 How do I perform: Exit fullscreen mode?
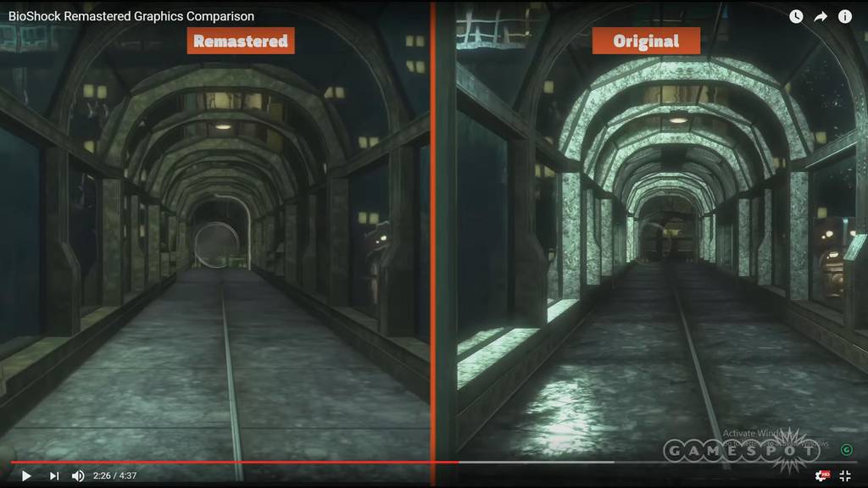(x=845, y=475)
